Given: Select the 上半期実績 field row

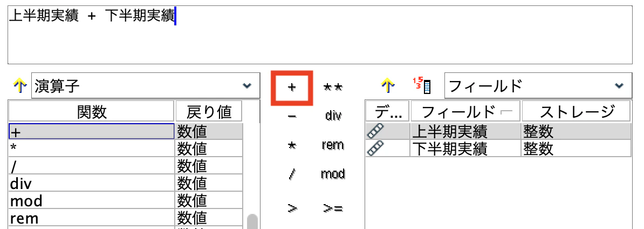Looking at the screenshot, I should 498,132.
